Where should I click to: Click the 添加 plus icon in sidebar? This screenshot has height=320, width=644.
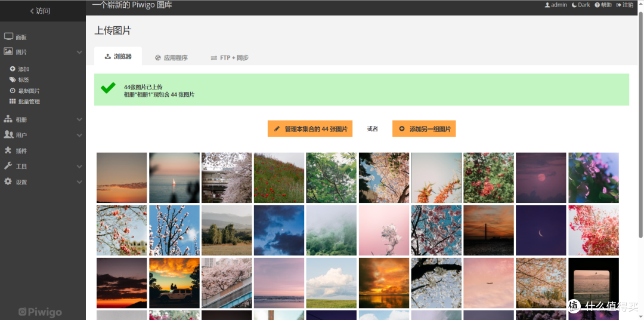click(13, 69)
